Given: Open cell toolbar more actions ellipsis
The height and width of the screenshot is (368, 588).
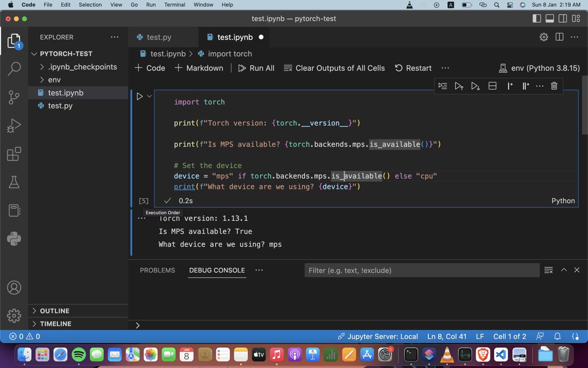Looking at the screenshot, I should 539,86.
